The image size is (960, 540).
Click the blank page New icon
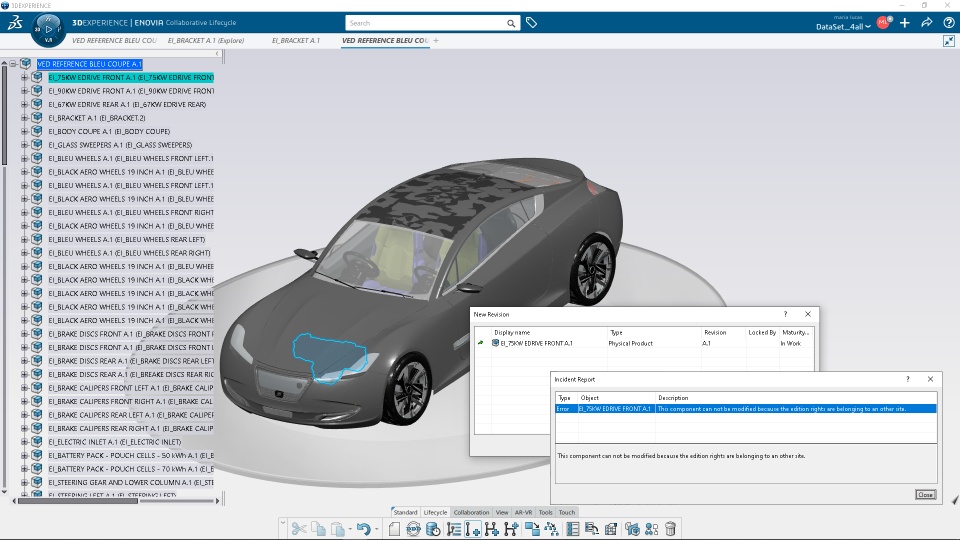pyautogui.click(x=394, y=528)
